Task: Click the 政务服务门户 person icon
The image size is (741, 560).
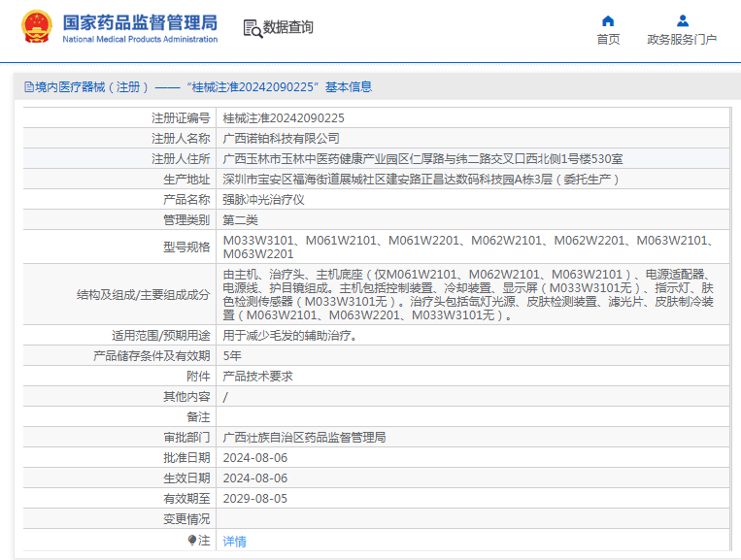Action: pyautogui.click(x=682, y=20)
